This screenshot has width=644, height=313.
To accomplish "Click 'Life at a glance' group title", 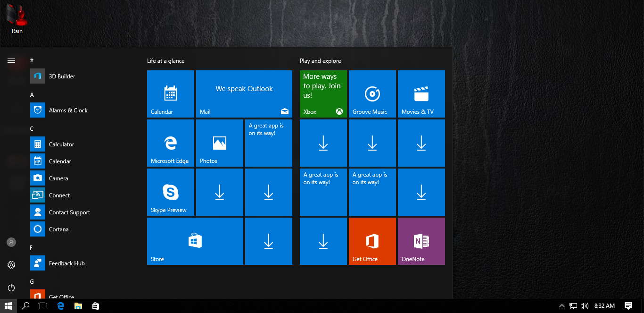I will [x=166, y=61].
